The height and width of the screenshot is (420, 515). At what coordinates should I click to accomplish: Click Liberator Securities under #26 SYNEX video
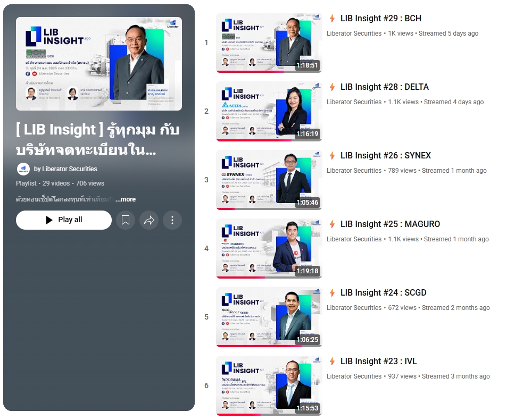coord(354,171)
